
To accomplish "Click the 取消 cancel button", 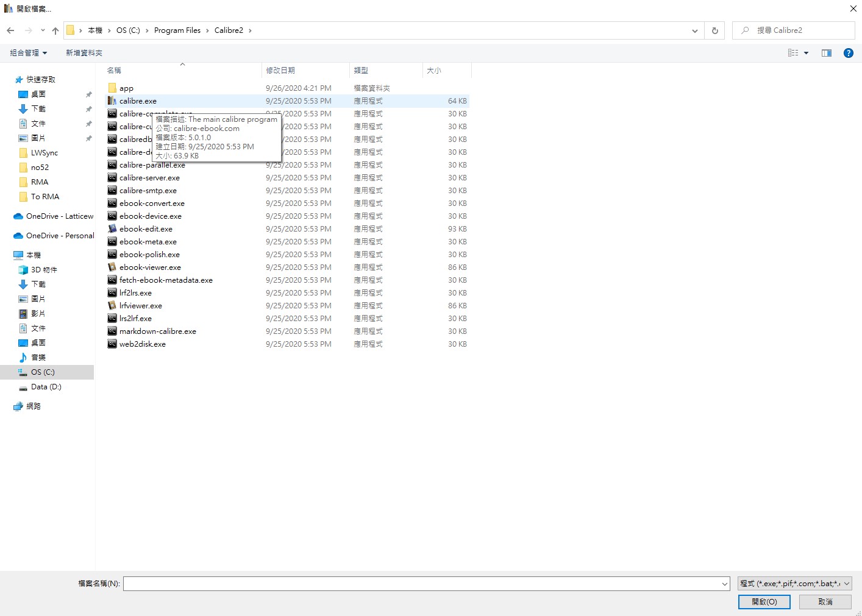I will 825,602.
